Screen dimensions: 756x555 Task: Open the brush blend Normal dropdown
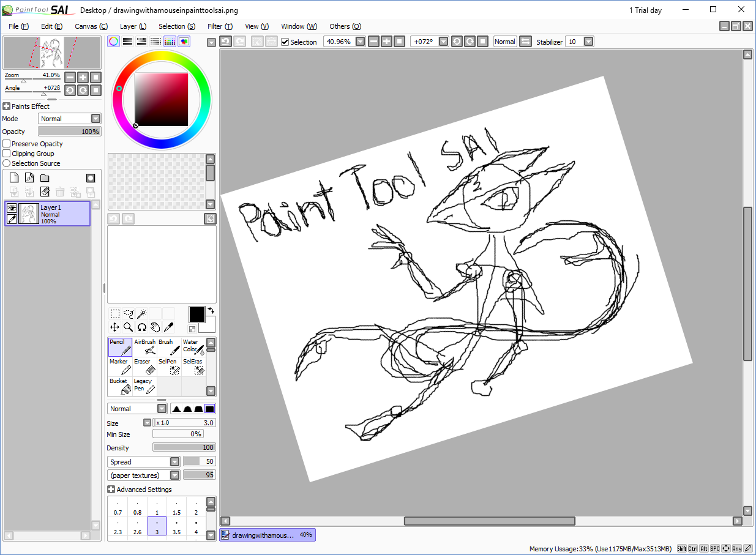(162, 409)
